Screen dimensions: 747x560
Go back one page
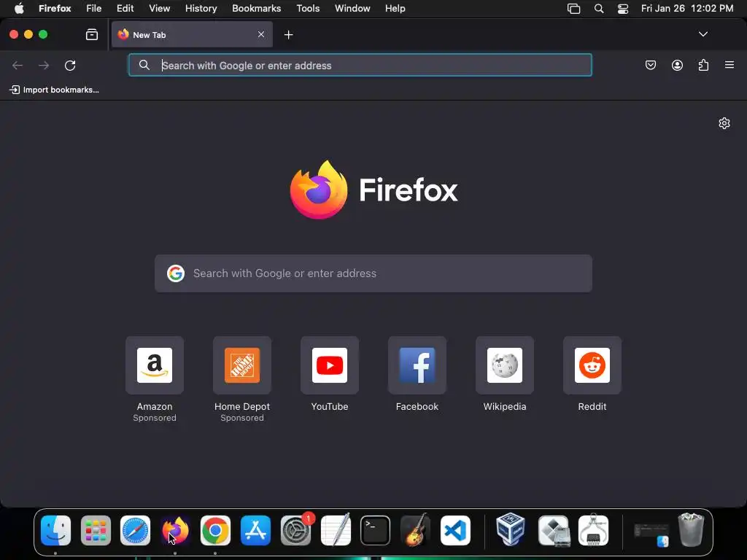pyautogui.click(x=18, y=65)
